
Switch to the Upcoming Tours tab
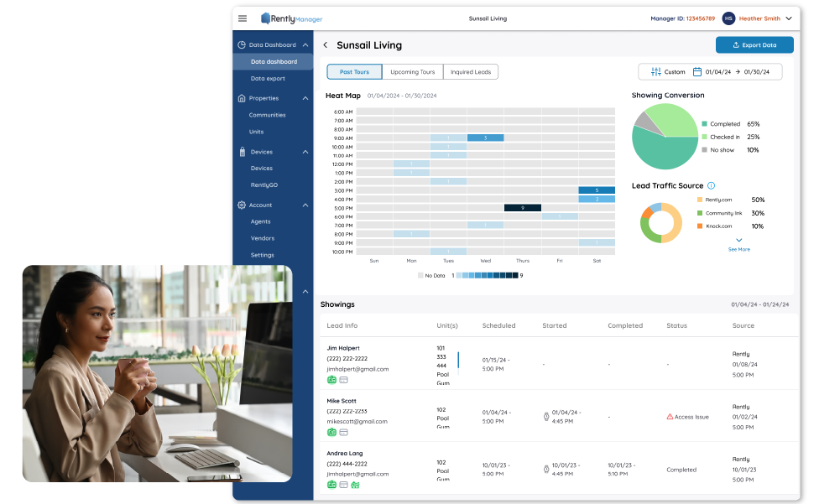click(x=412, y=71)
